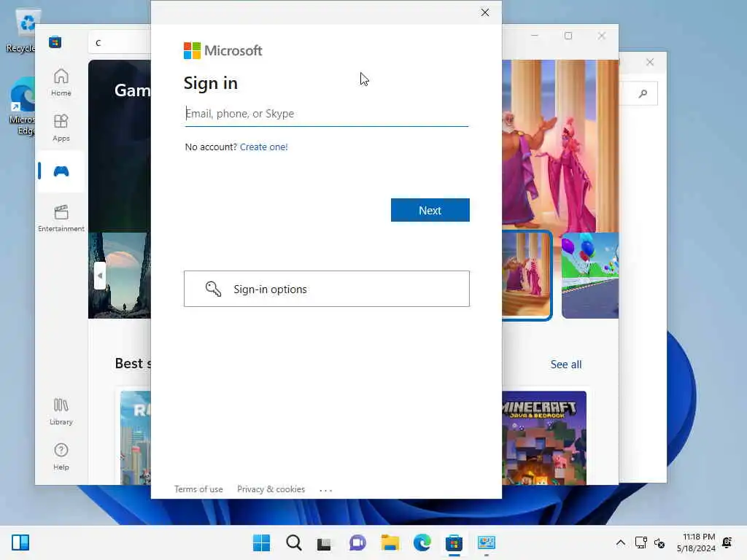Image resolution: width=747 pixels, height=560 pixels.
Task: Click the Email, phone, or Skype field
Action: coord(326,114)
